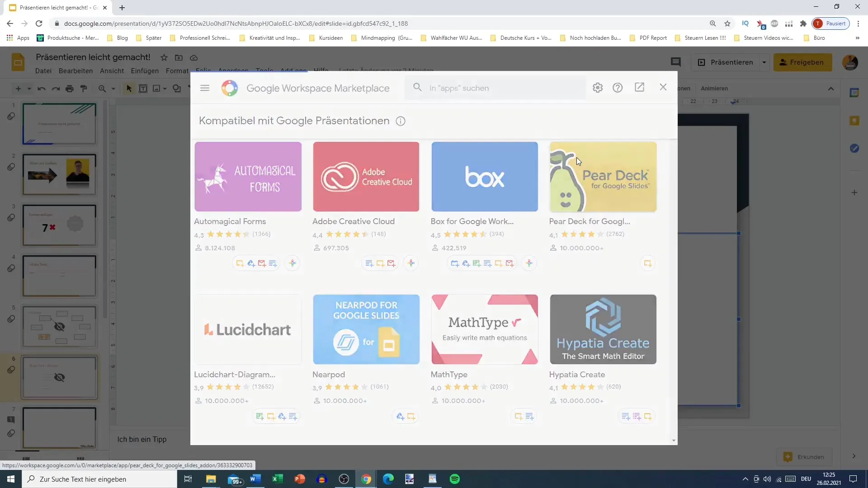The width and height of the screenshot is (868, 488).
Task: Click the 'Automagical Forms' title text
Action: tap(230, 221)
